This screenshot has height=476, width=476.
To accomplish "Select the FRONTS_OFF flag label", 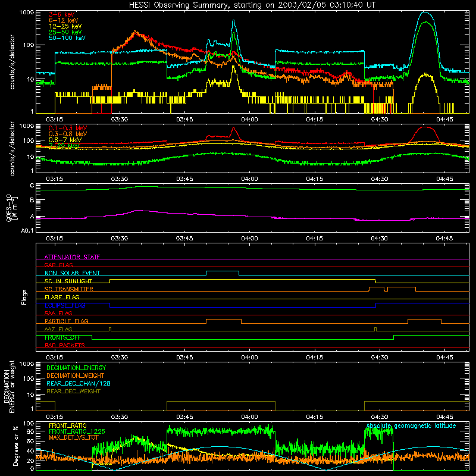I will pos(62,337).
